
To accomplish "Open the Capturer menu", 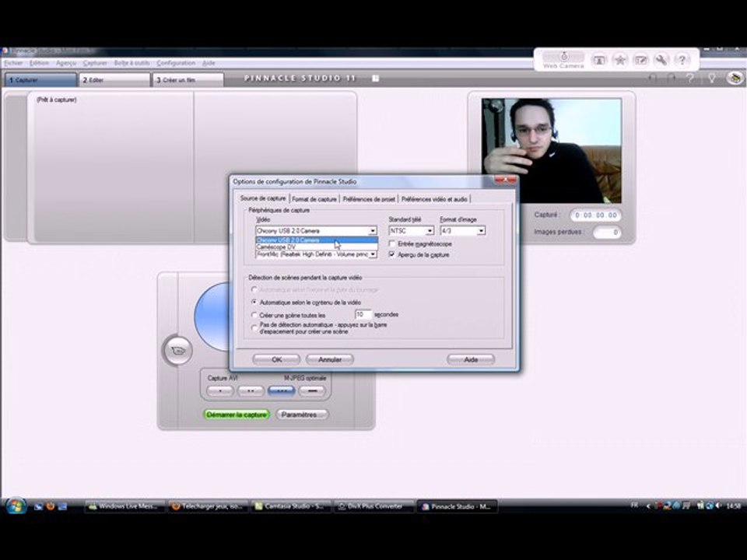I will point(95,63).
